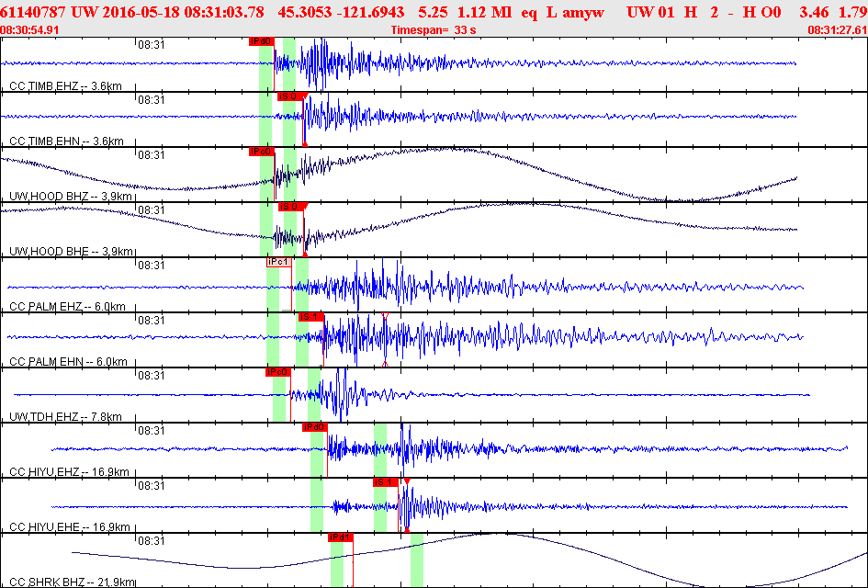Image resolution: width=868 pixels, height=588 pixels.
Task: Click the TDH EHZ waveform trace
Action: coord(411,395)
